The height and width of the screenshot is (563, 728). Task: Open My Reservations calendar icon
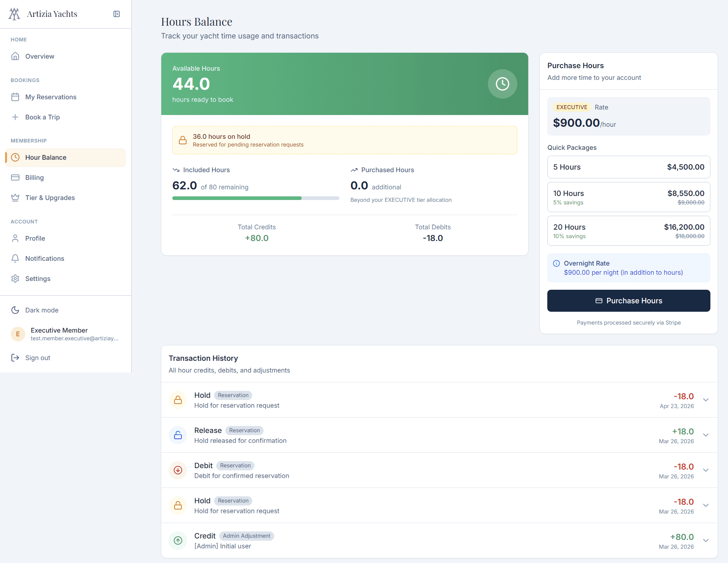click(x=15, y=97)
